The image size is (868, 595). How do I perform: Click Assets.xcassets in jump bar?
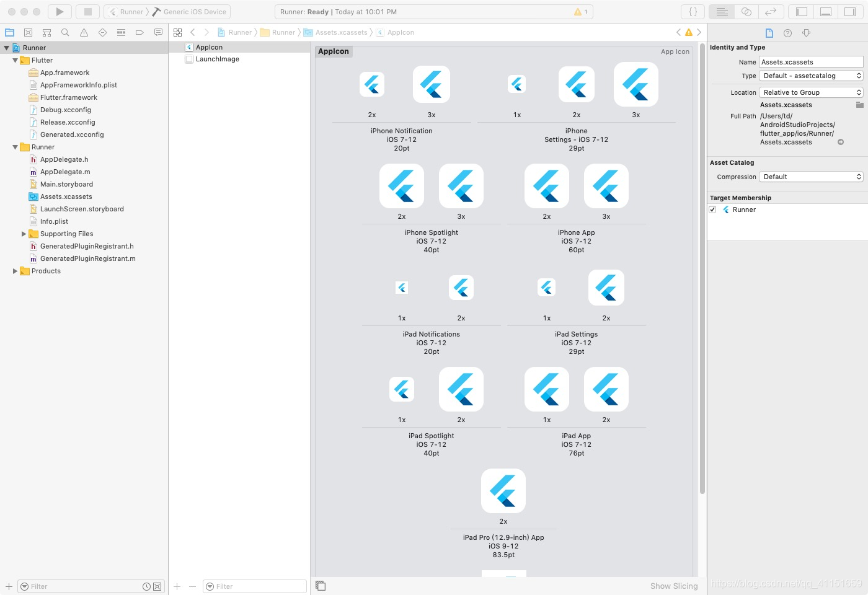335,32
